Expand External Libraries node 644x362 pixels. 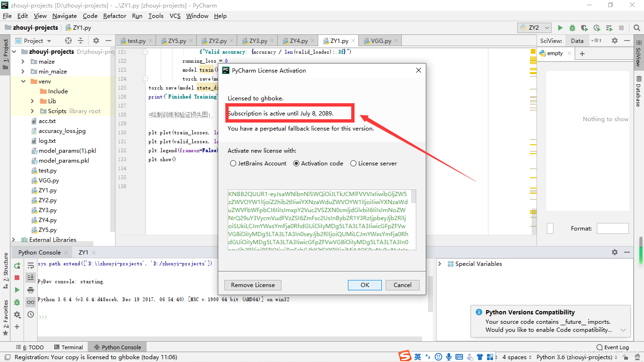click(14, 240)
